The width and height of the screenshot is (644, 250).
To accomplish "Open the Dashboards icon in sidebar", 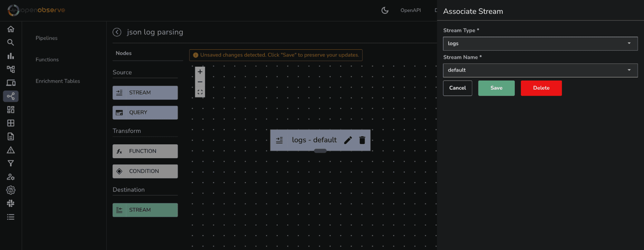I will pos(11,110).
